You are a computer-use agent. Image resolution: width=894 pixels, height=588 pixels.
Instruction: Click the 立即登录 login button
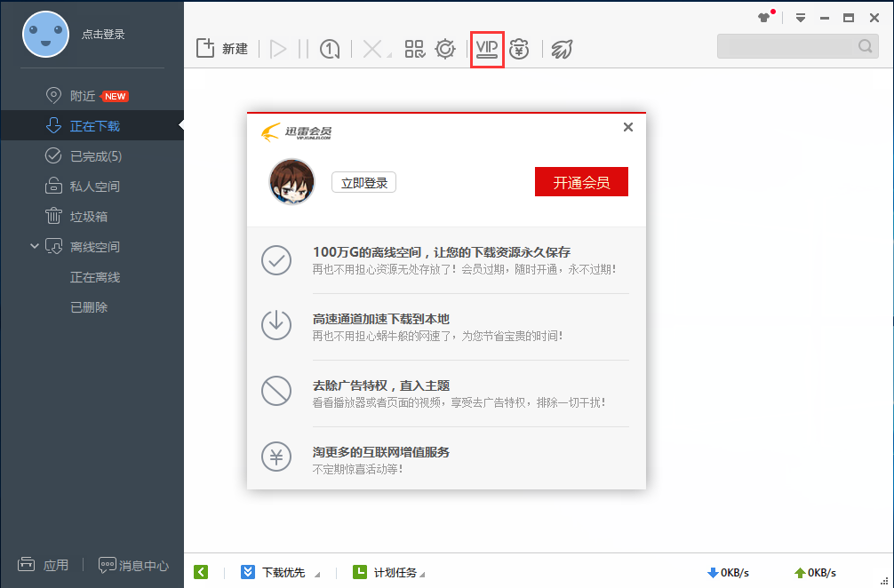(363, 180)
